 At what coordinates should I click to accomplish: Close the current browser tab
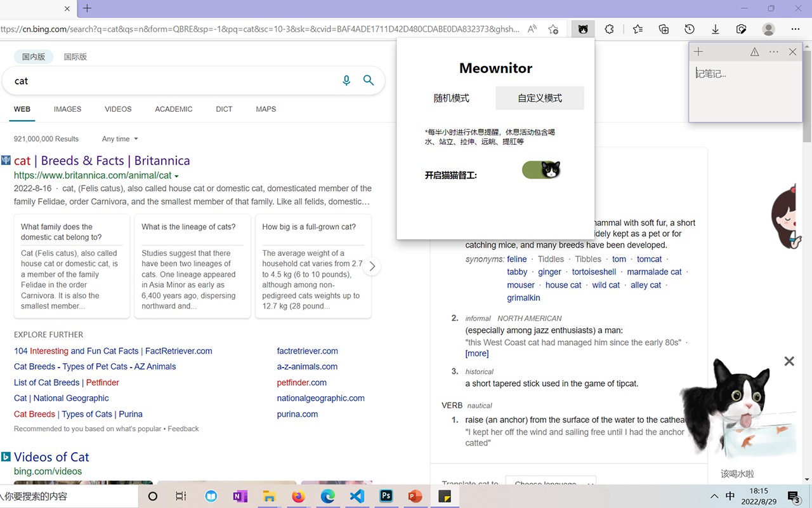(x=67, y=8)
